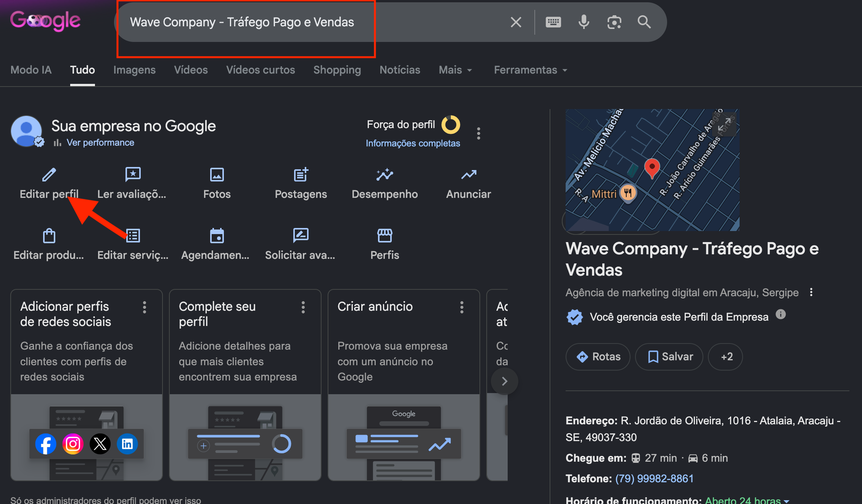Click the blue verified badge icon
Image resolution: width=862 pixels, height=504 pixels.
pos(575,317)
